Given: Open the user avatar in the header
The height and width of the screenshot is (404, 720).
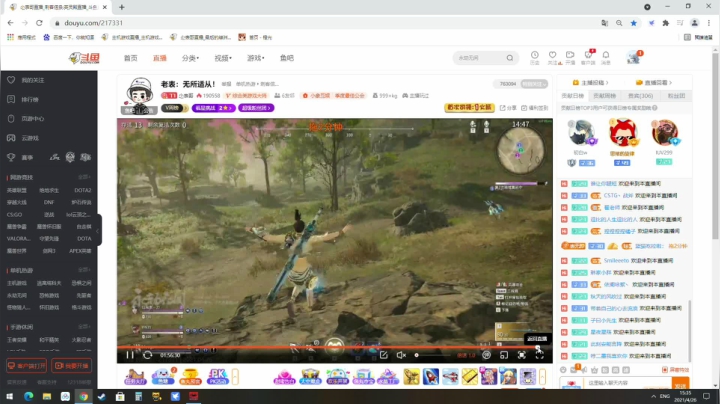Looking at the screenshot, I should click(x=634, y=57).
